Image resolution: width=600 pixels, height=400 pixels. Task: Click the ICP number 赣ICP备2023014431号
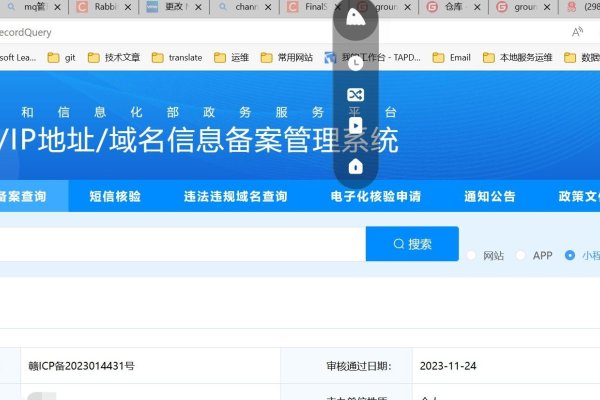pyautogui.click(x=82, y=366)
